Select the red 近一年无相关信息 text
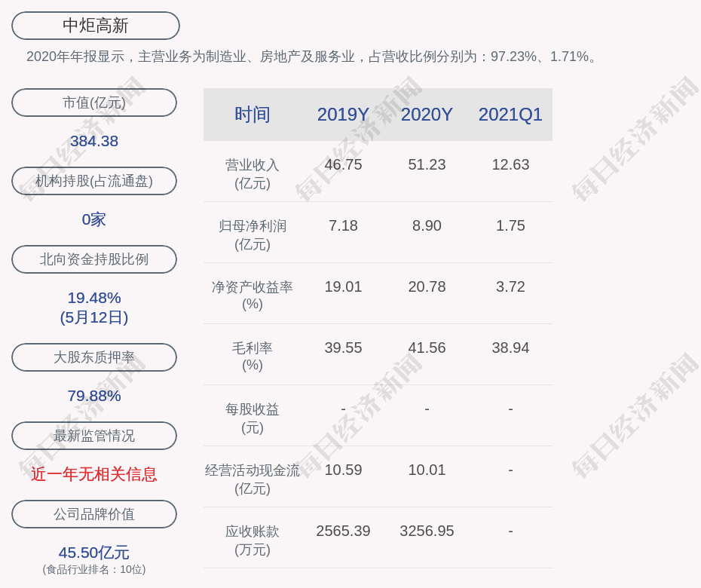701x588 pixels. 94,474
